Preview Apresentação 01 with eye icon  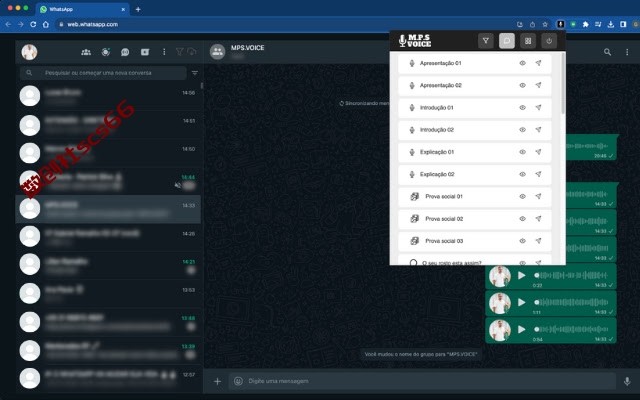522,63
